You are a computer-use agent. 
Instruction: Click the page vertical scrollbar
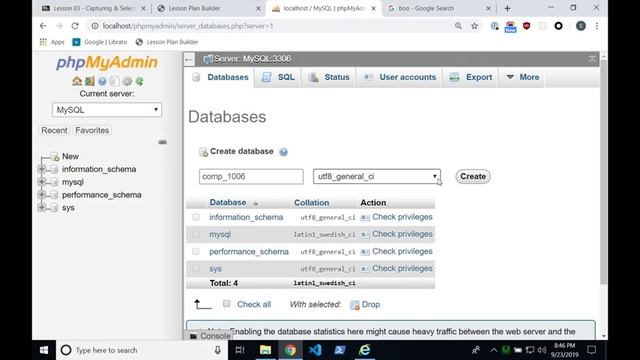(604, 171)
